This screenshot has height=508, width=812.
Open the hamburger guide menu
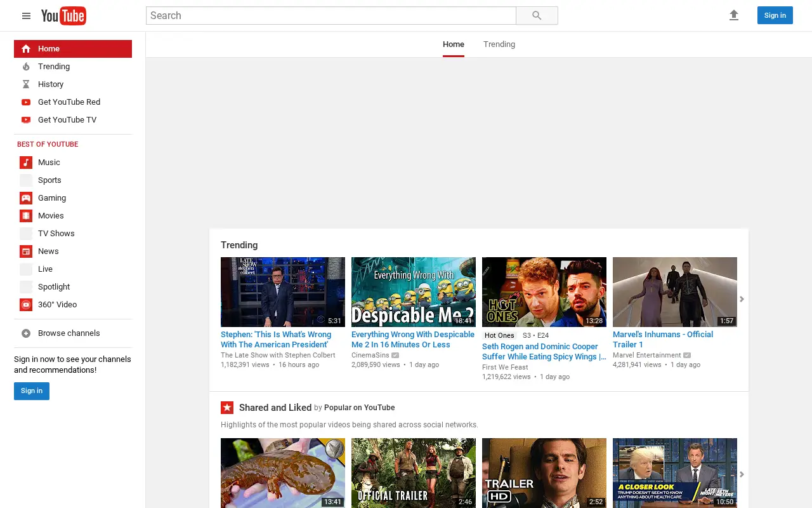pos(26,16)
